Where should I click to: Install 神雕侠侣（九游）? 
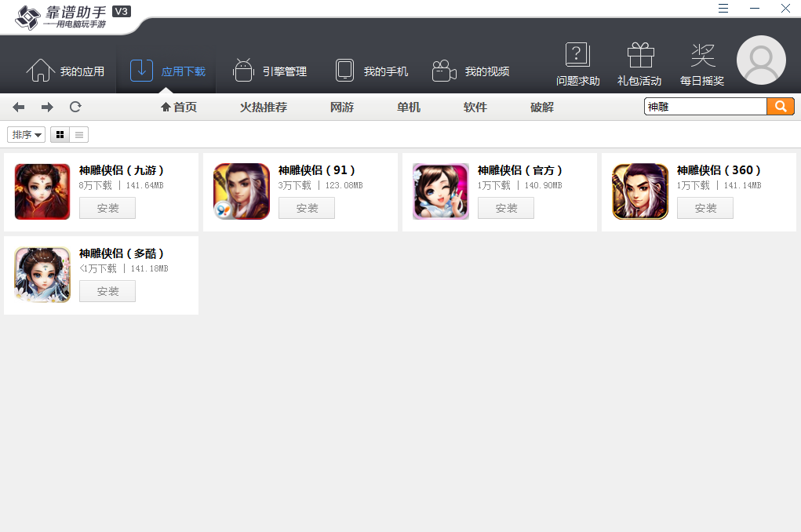point(107,208)
